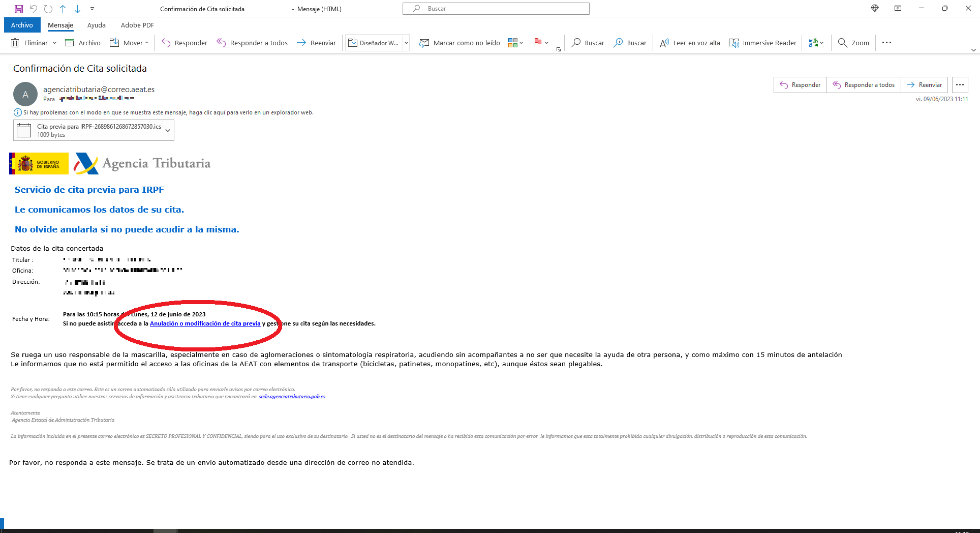Open the sede.agenciatributaria.gob.es link
980x533 pixels.
pos(291,396)
